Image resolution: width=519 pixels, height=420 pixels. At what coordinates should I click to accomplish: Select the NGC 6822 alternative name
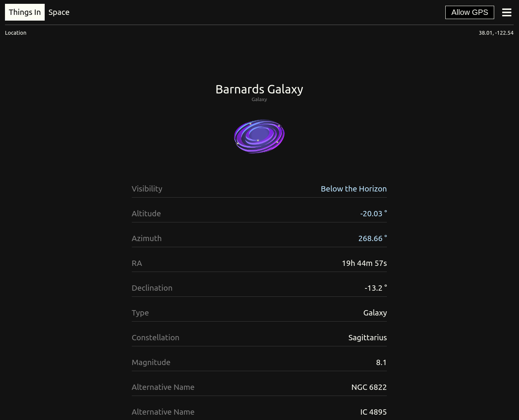(369, 387)
